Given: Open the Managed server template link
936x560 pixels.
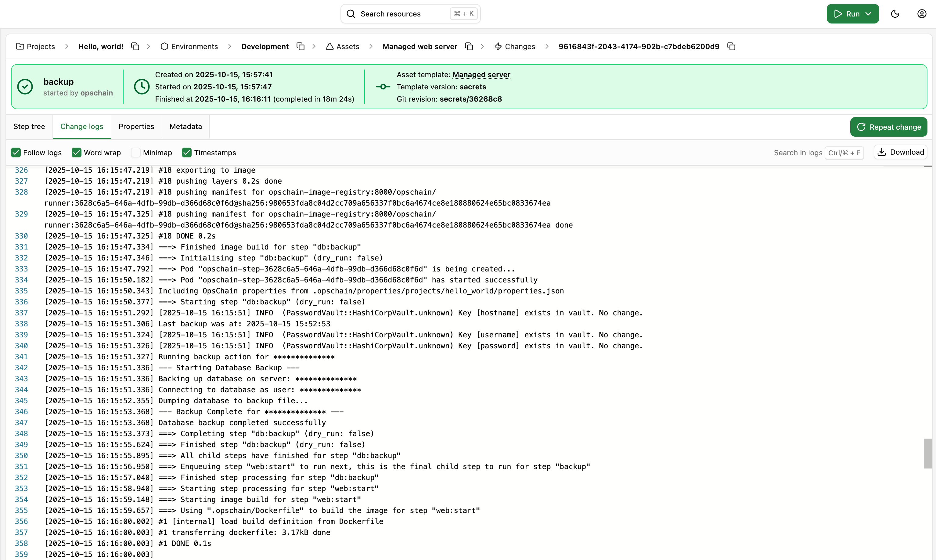Looking at the screenshot, I should click(x=481, y=74).
